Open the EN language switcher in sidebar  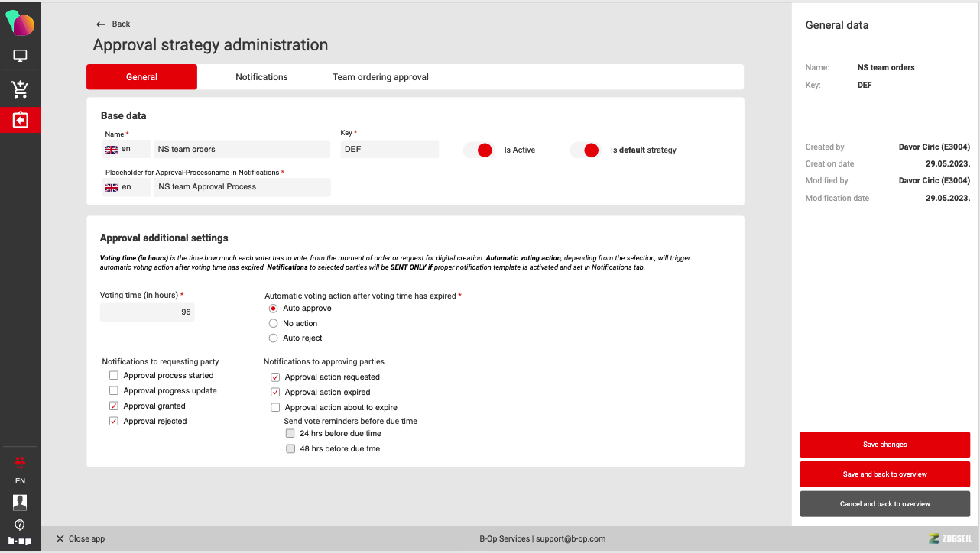coord(20,481)
